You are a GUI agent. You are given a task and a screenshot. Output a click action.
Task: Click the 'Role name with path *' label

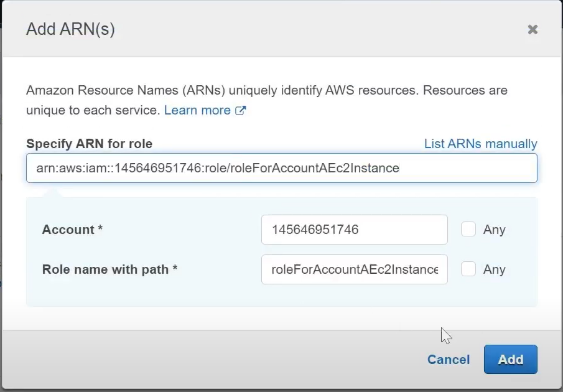[x=110, y=269]
